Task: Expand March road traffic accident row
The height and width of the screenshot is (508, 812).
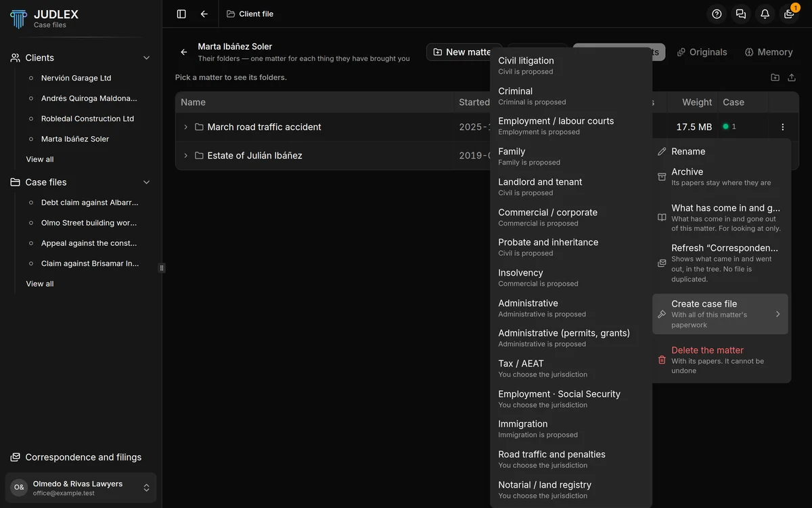Action: [185, 127]
